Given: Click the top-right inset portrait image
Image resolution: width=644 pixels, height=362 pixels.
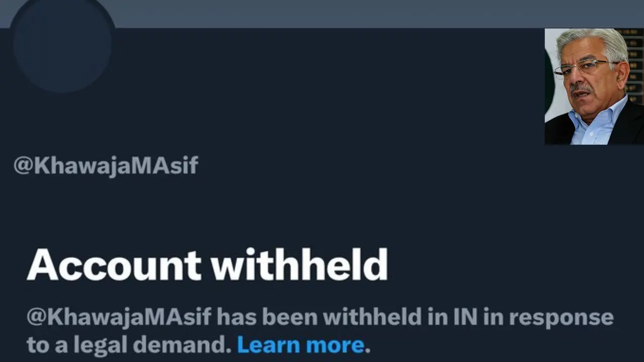Looking at the screenshot, I should [594, 85].
